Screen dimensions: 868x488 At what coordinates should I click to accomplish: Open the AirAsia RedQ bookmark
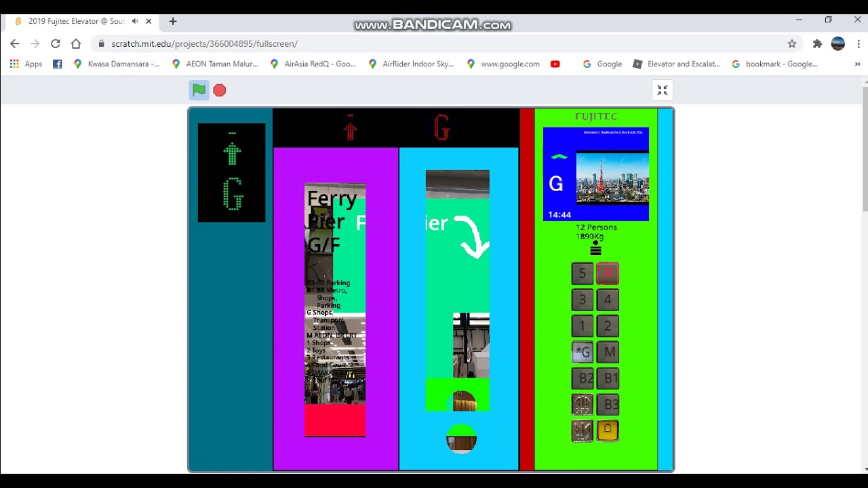click(x=313, y=64)
